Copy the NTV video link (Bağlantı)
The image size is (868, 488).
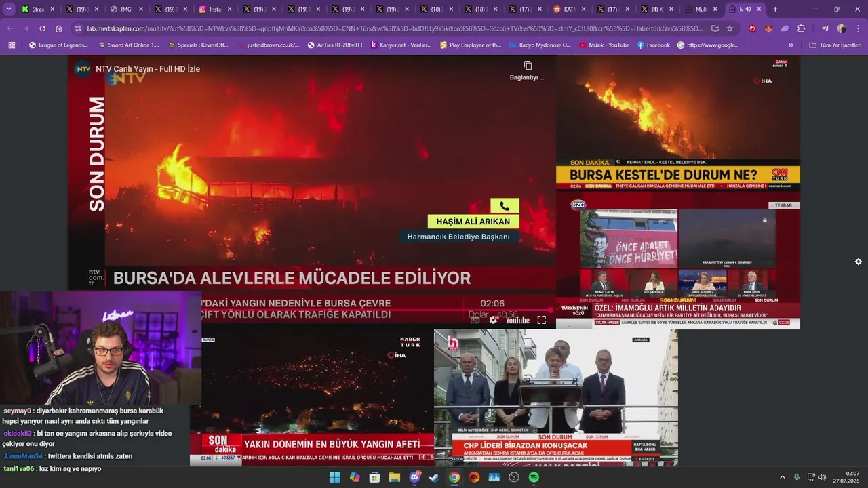(527, 70)
